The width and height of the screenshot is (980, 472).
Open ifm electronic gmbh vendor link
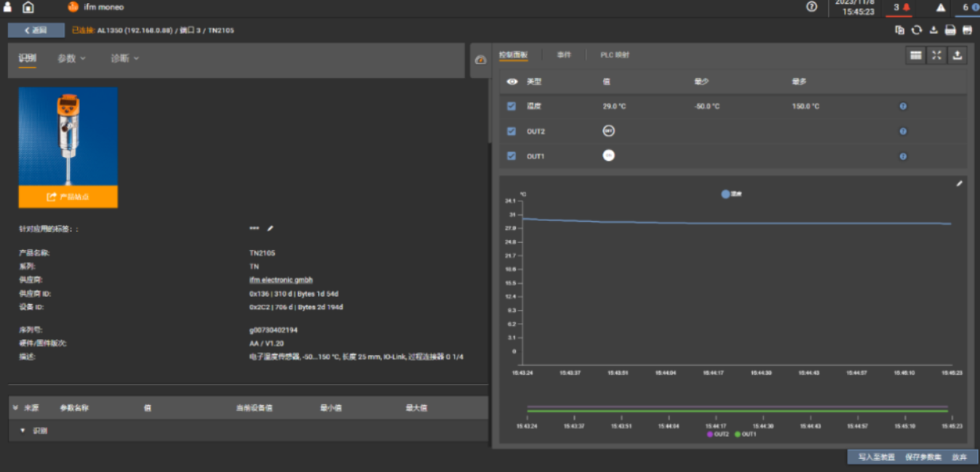click(x=281, y=280)
